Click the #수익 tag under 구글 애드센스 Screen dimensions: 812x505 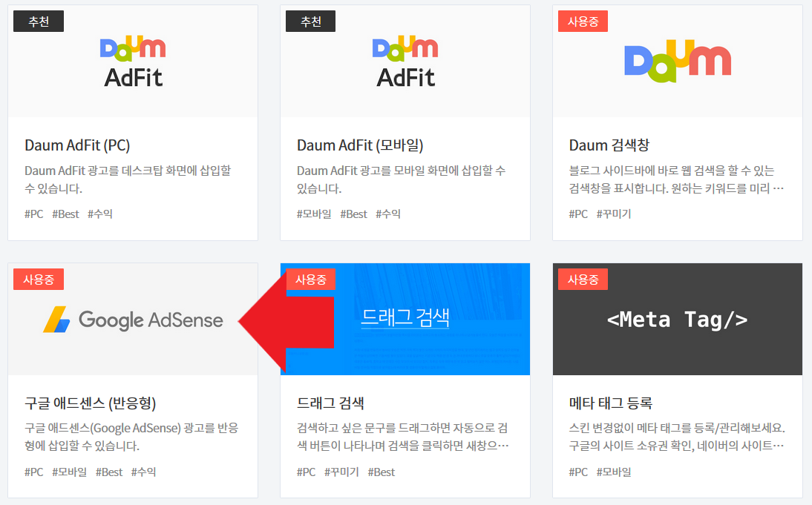click(143, 472)
